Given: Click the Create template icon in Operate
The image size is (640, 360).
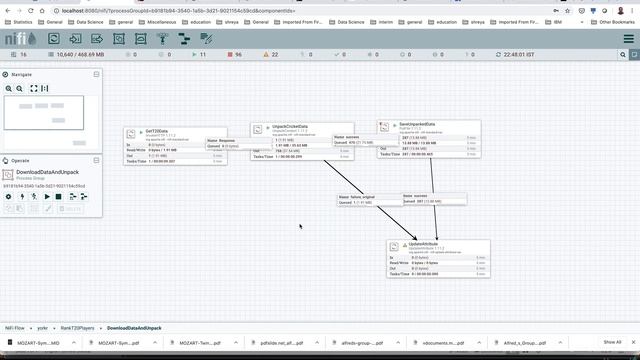Looking at the screenshot, I should coord(73,197).
